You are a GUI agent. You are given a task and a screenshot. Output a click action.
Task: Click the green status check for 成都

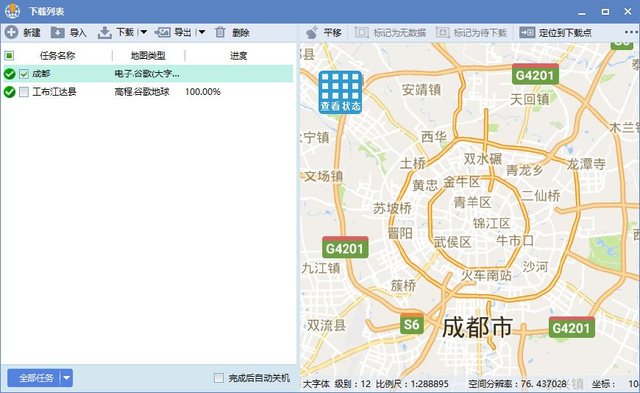pos(9,74)
